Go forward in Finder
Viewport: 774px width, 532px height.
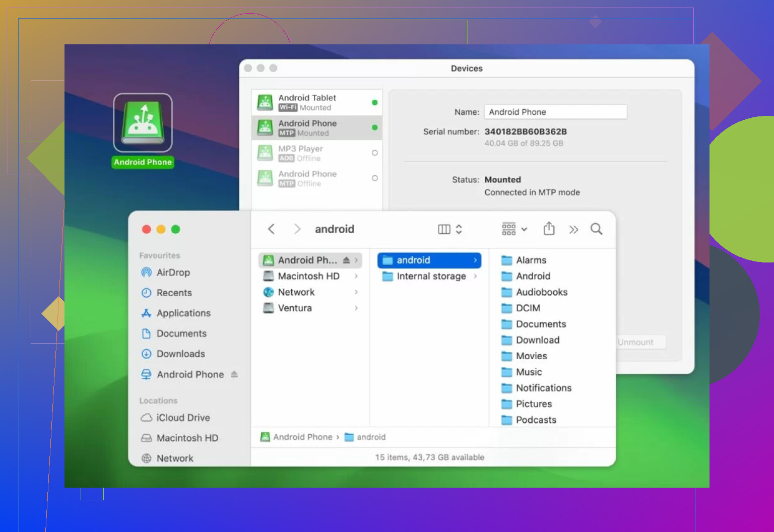point(297,229)
